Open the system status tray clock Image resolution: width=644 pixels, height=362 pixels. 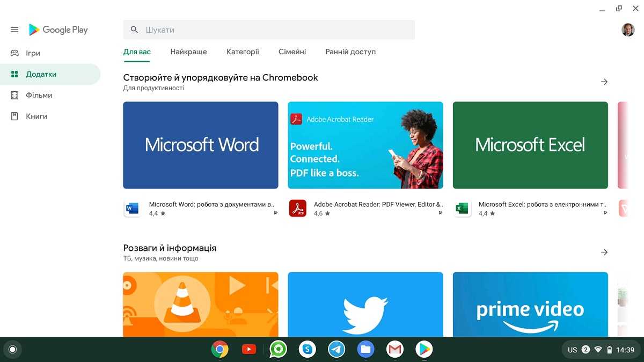(x=625, y=350)
